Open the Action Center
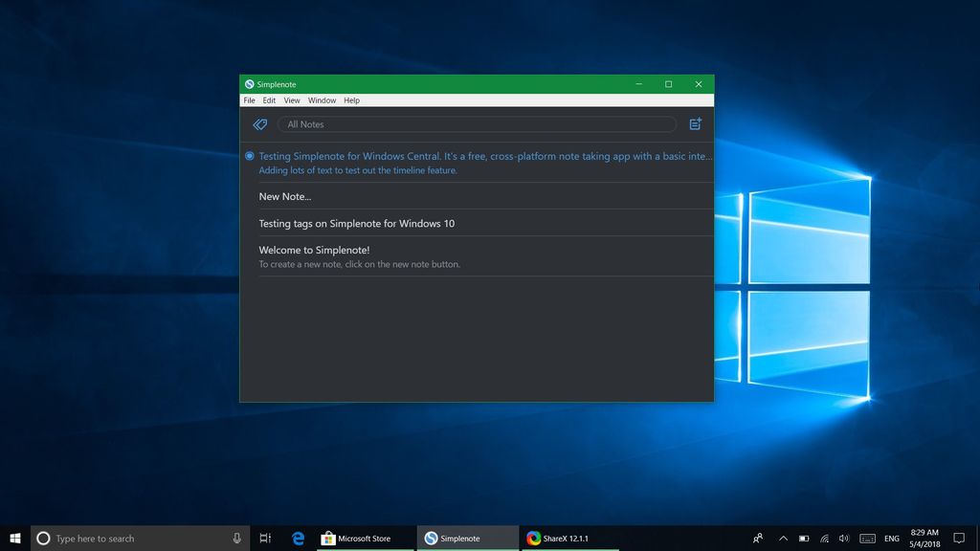980x551 pixels. coord(959,538)
